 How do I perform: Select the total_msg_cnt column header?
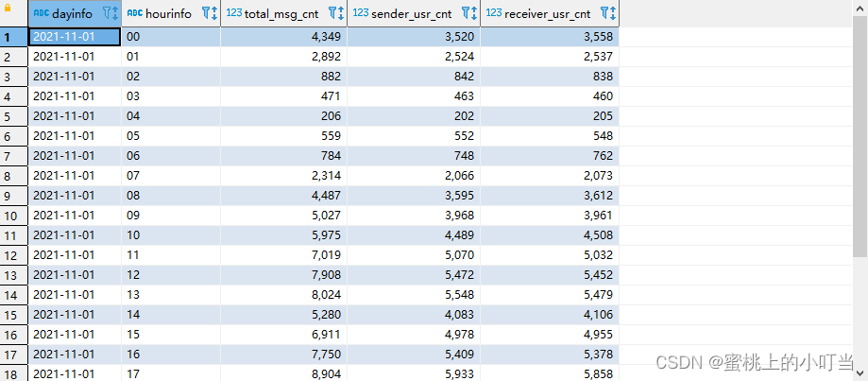(x=284, y=13)
